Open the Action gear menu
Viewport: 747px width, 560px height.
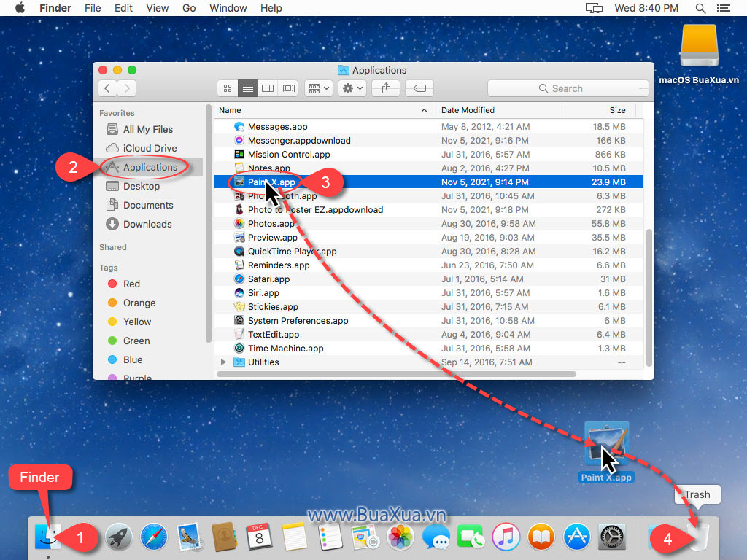point(352,88)
